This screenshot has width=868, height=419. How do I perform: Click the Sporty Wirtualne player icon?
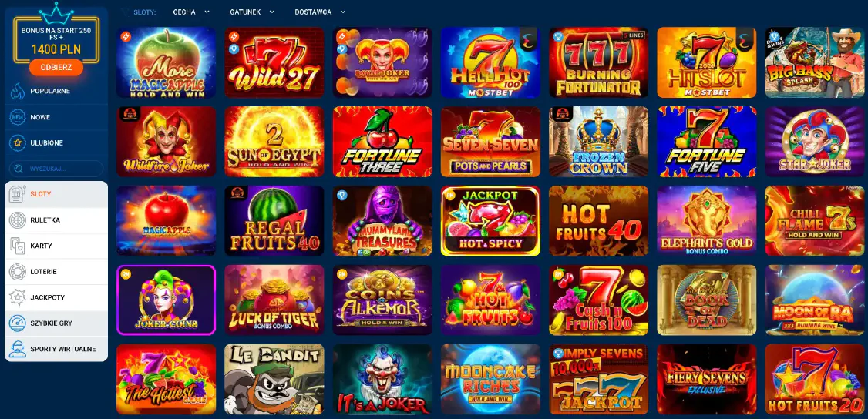pos(18,350)
